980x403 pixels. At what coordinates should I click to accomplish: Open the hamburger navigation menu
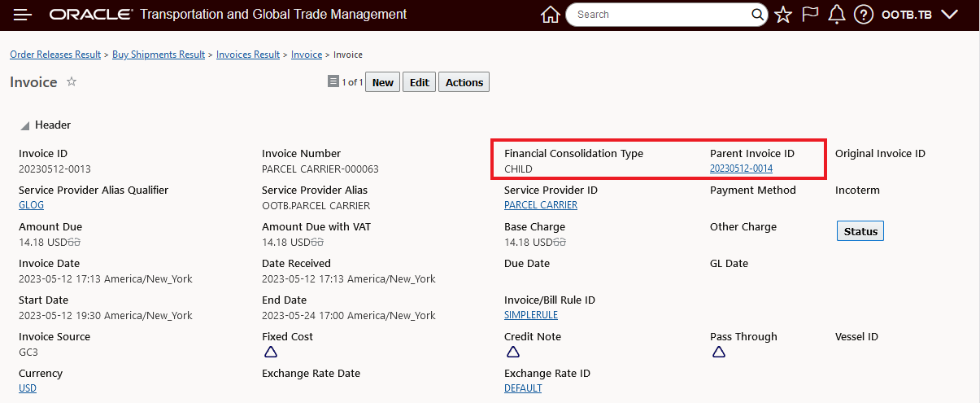[x=23, y=15]
